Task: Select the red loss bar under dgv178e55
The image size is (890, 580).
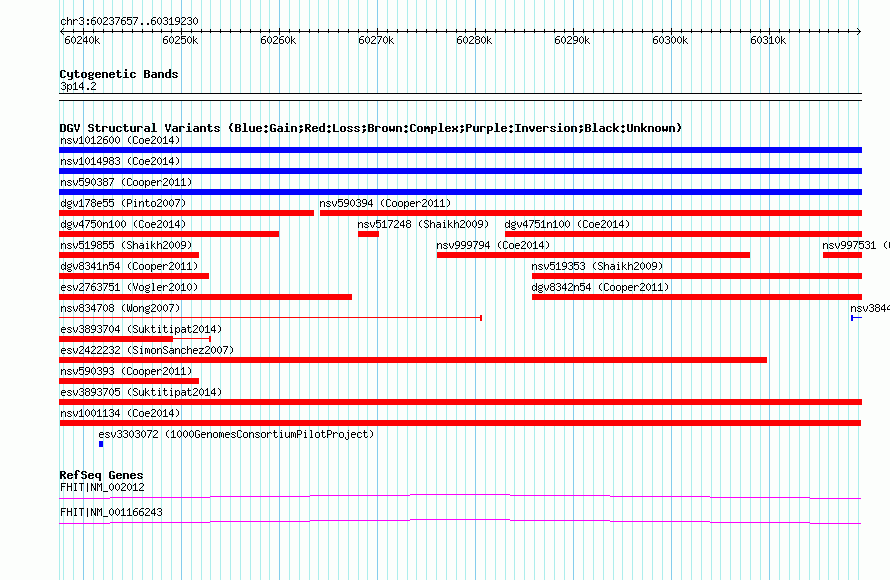Action: (x=187, y=213)
